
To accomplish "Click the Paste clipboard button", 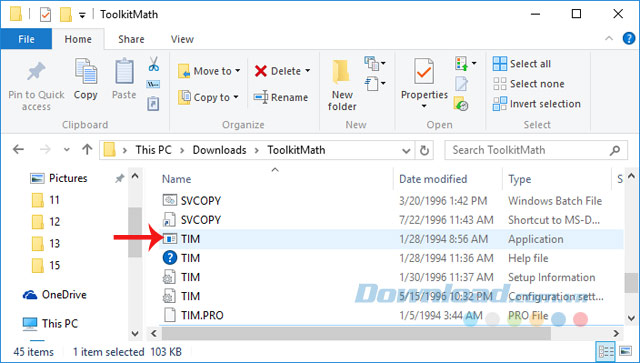I will pyautogui.click(x=124, y=79).
